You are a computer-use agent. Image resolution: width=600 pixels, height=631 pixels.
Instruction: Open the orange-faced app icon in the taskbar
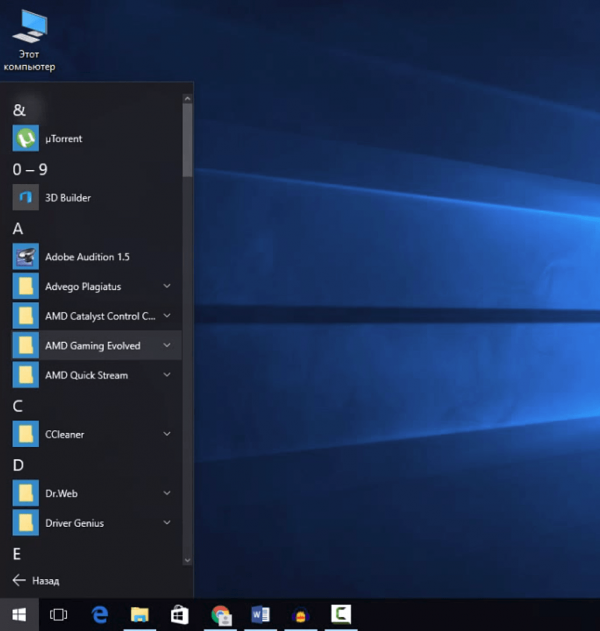tap(301, 615)
